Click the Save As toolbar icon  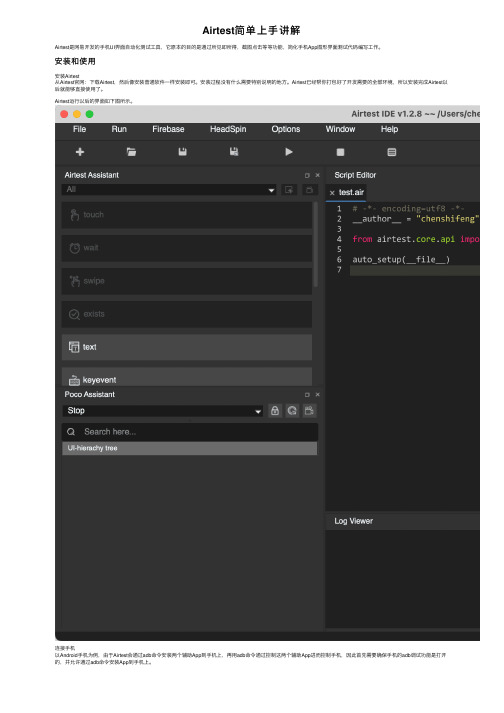coord(234,152)
